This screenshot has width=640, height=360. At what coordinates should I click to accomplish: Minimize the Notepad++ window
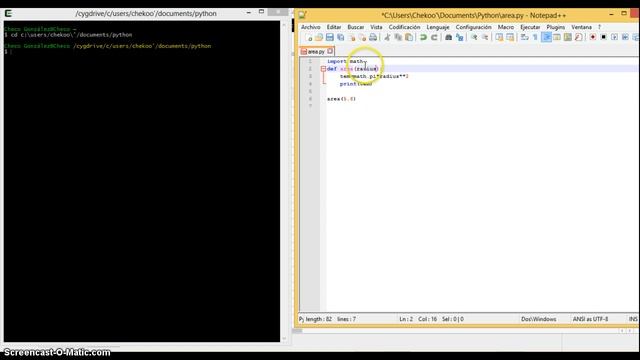click(x=611, y=14)
